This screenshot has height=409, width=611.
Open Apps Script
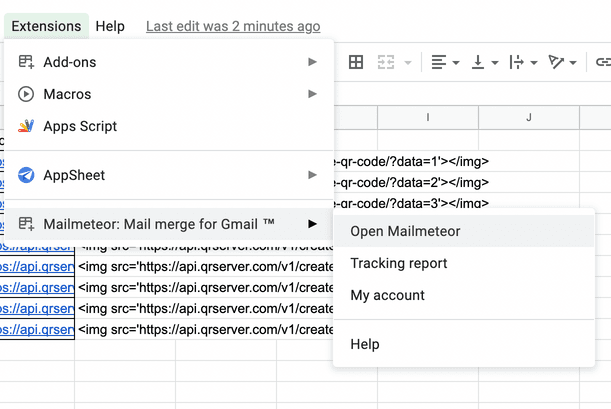click(x=169, y=126)
